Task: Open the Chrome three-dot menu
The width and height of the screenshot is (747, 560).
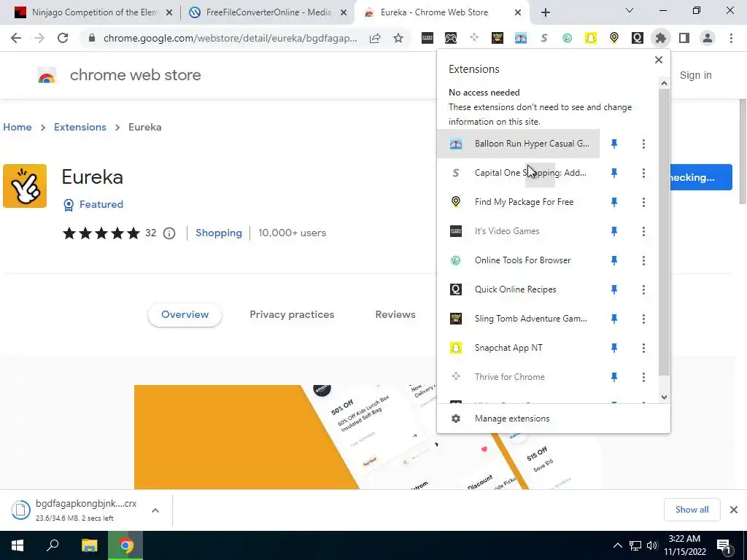Action: coord(731,38)
